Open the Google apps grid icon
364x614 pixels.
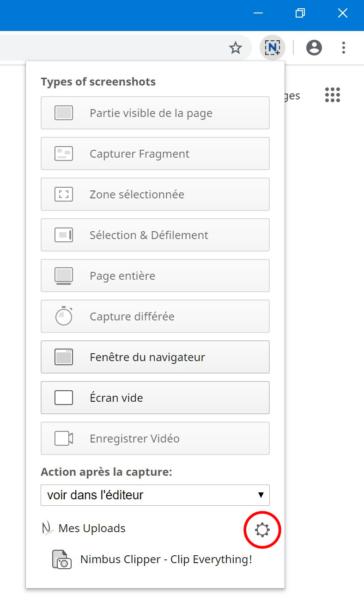point(333,95)
